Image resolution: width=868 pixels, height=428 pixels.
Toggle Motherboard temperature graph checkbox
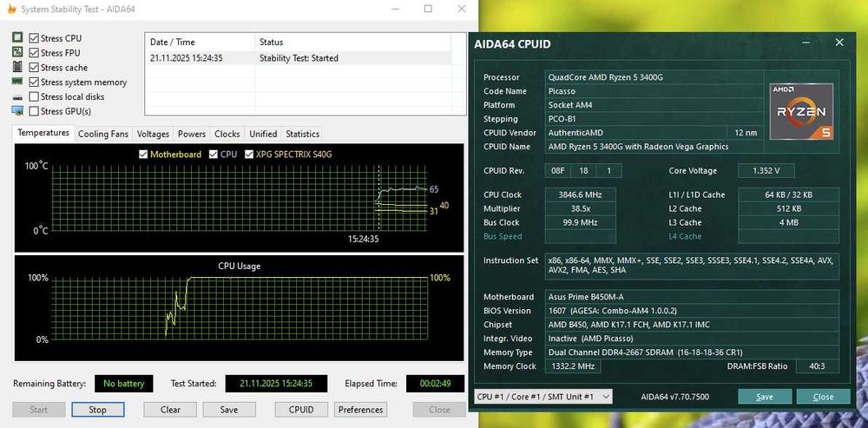(x=143, y=155)
